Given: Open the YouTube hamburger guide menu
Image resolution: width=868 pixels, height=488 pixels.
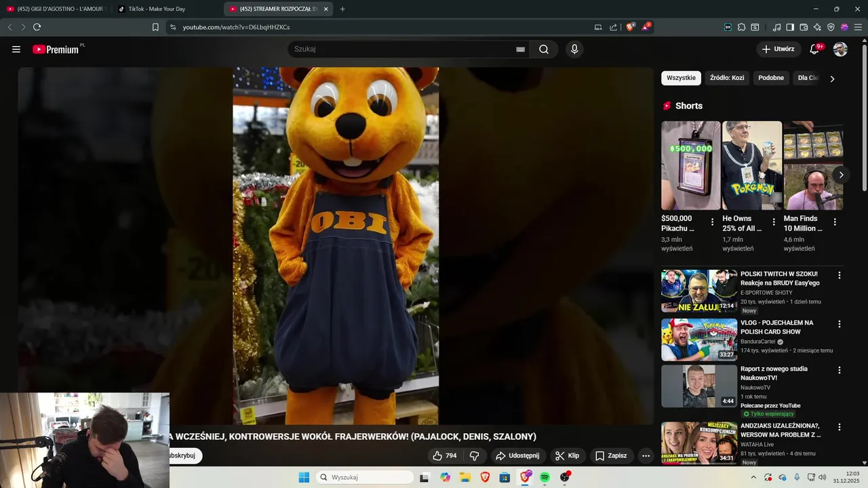Looking at the screenshot, I should pyautogui.click(x=16, y=49).
